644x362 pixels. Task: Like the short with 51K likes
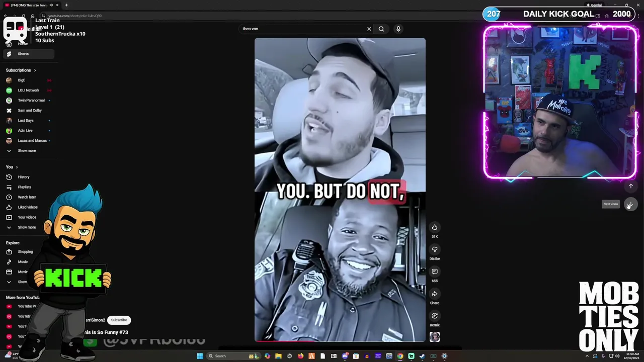pyautogui.click(x=435, y=227)
